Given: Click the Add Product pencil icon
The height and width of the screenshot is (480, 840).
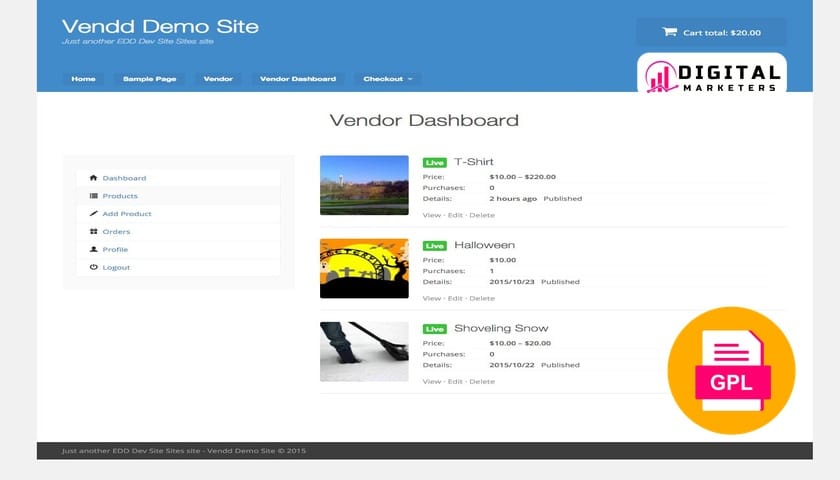Looking at the screenshot, I should click(x=94, y=214).
